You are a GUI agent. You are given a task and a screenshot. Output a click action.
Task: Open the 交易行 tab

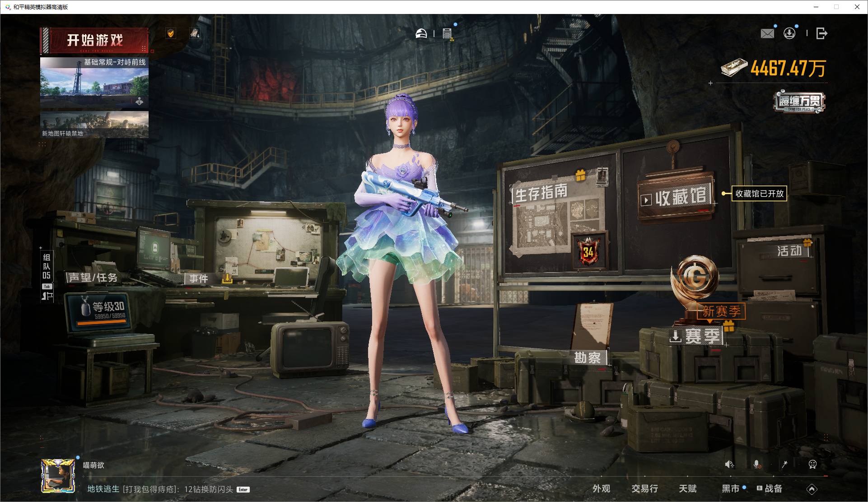click(644, 488)
